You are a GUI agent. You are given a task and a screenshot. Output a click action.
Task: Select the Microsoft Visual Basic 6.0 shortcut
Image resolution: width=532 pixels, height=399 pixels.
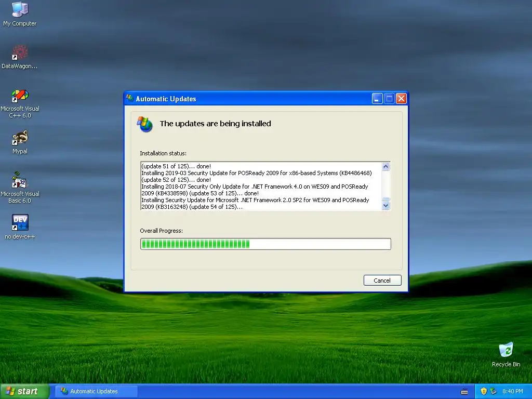tap(20, 188)
